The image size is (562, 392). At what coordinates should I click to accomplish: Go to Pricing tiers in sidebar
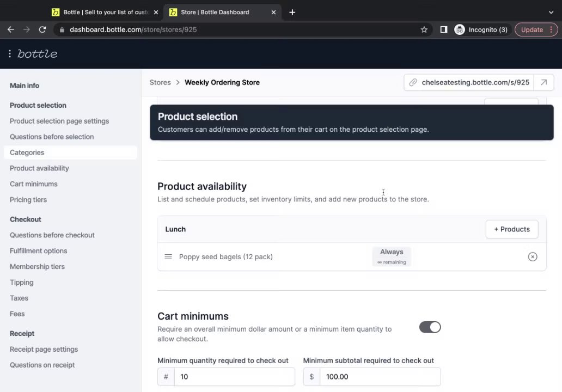(x=28, y=200)
